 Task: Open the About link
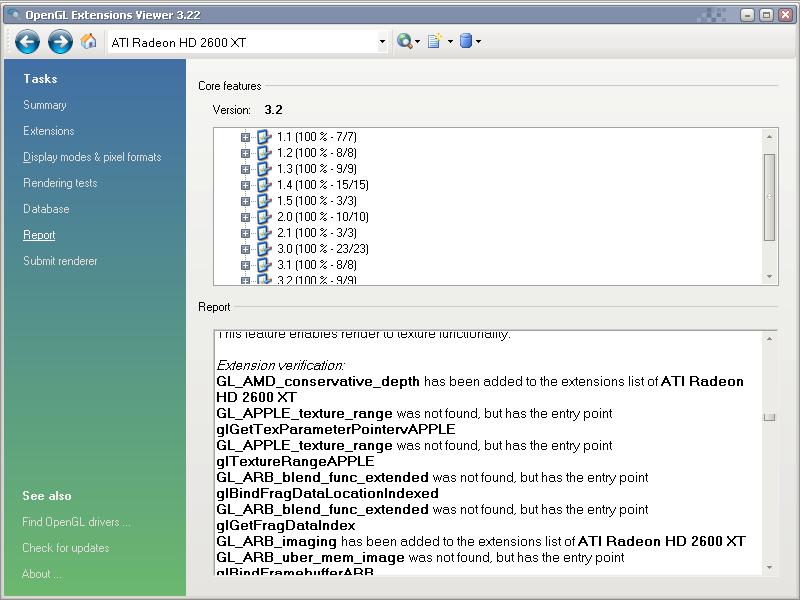(41, 574)
